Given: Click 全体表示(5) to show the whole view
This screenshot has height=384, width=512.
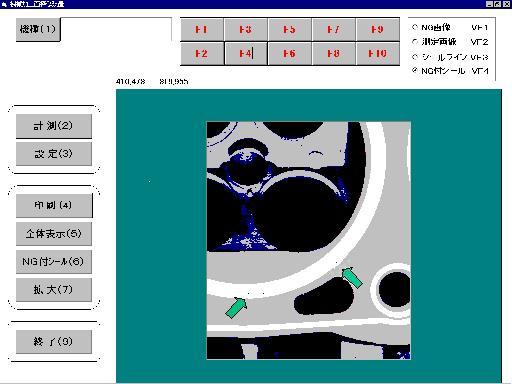Looking at the screenshot, I should click(54, 234).
